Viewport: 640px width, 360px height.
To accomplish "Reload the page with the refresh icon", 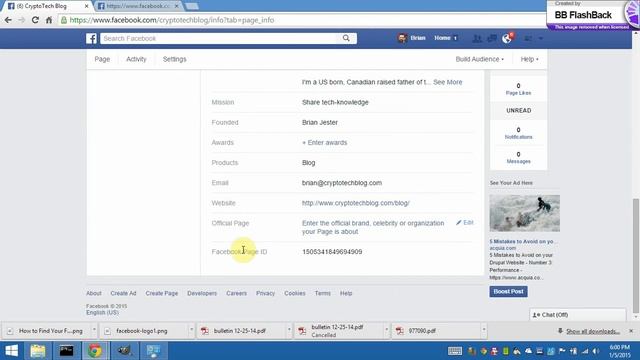I will point(35,20).
